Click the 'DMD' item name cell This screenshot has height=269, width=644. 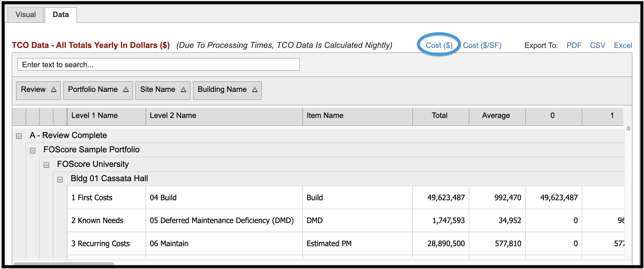(358, 220)
